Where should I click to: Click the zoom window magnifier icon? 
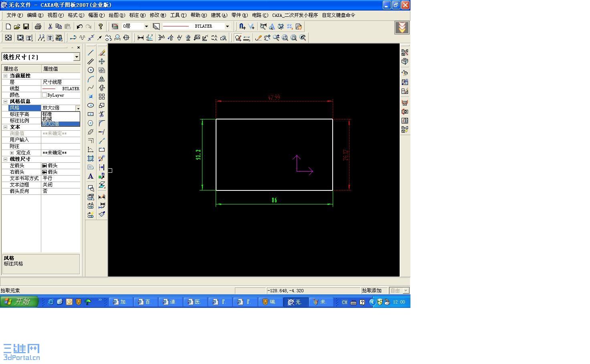pyautogui.click(x=285, y=38)
